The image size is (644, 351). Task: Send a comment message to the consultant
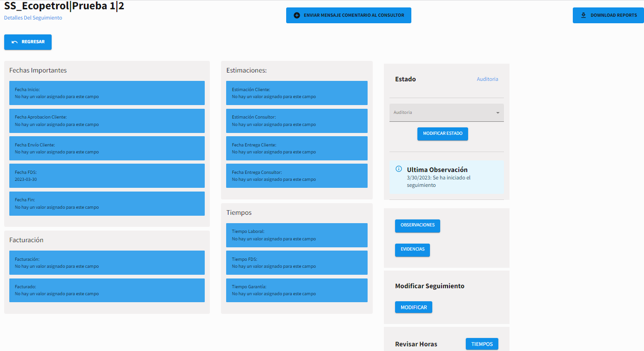(349, 15)
